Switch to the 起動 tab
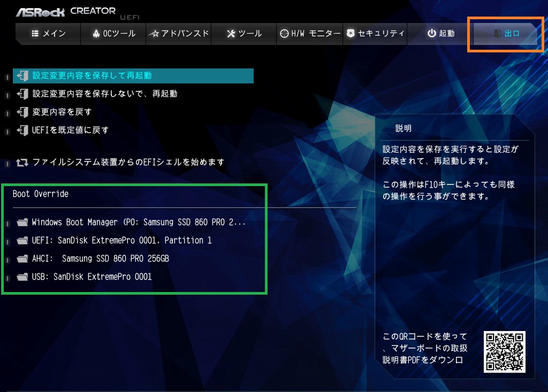548x392 pixels. [x=440, y=34]
